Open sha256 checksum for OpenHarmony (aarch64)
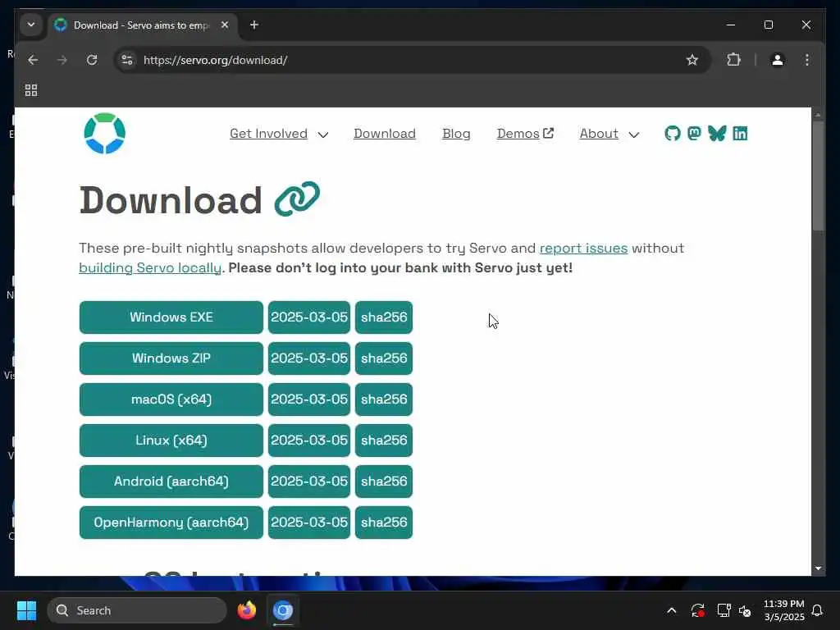Viewport: 840px width, 630px height. (x=384, y=523)
